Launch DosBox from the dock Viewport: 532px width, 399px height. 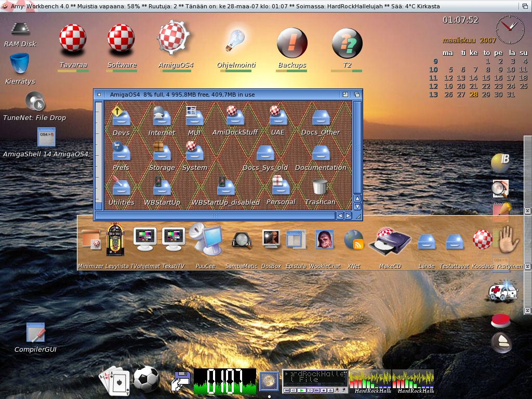(271, 240)
